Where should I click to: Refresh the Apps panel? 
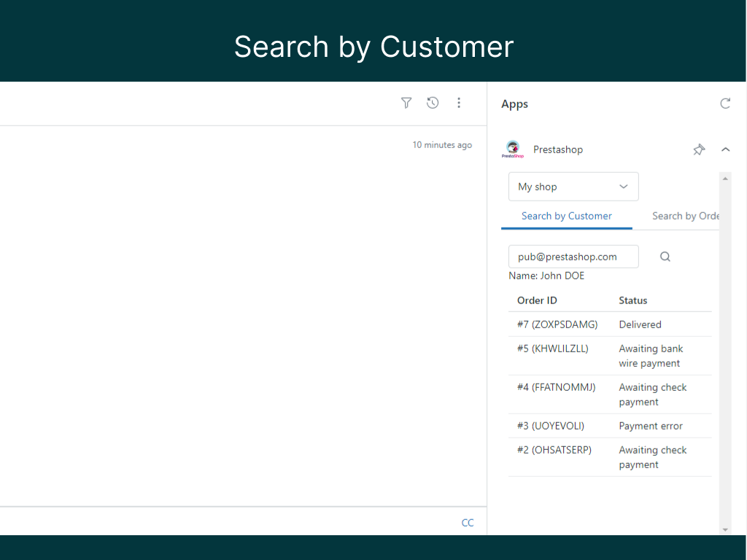(x=725, y=104)
